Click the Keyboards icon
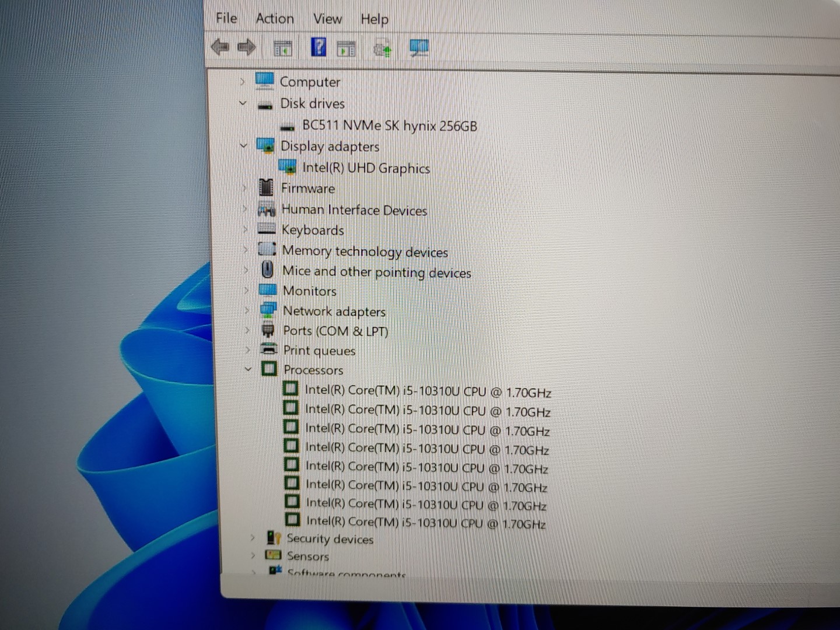 (x=267, y=229)
